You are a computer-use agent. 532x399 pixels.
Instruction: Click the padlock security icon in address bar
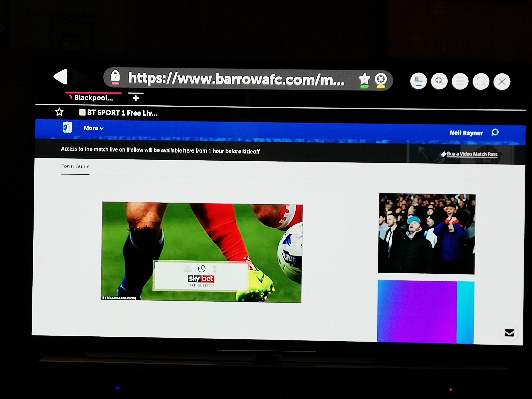pos(115,77)
